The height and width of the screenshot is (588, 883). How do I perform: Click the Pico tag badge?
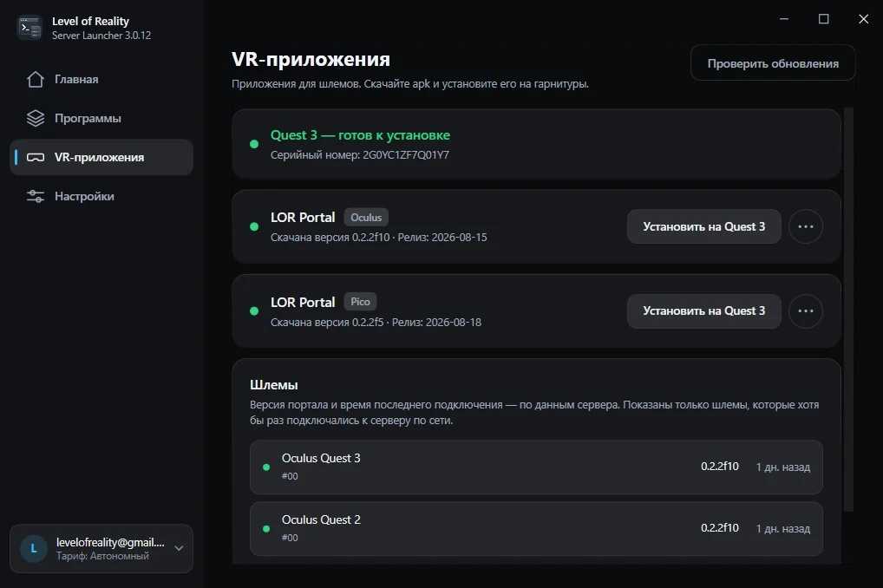pyautogui.click(x=361, y=302)
